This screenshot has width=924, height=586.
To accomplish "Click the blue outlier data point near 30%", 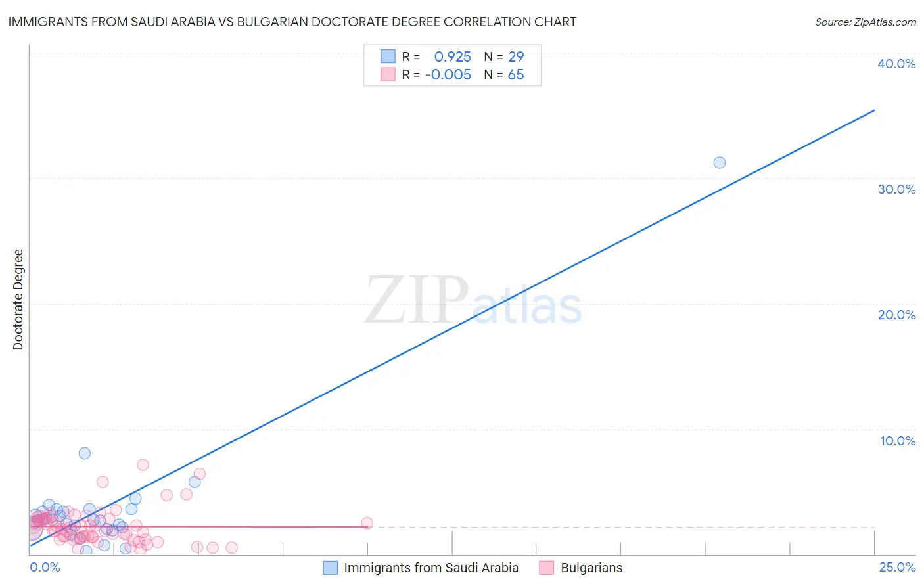I will tap(720, 162).
